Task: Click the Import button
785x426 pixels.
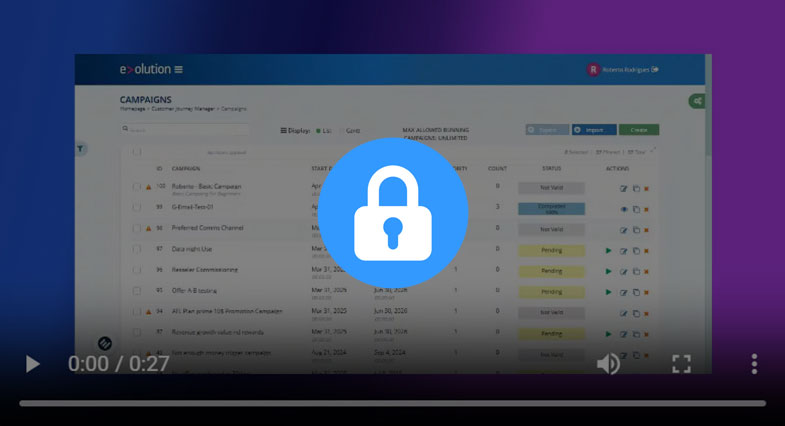Action: (593, 130)
